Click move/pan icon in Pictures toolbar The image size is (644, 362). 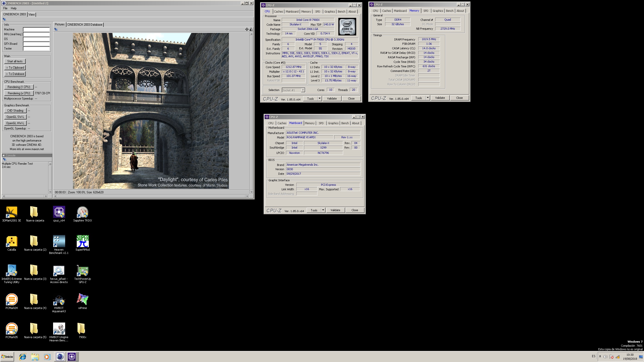point(247,29)
